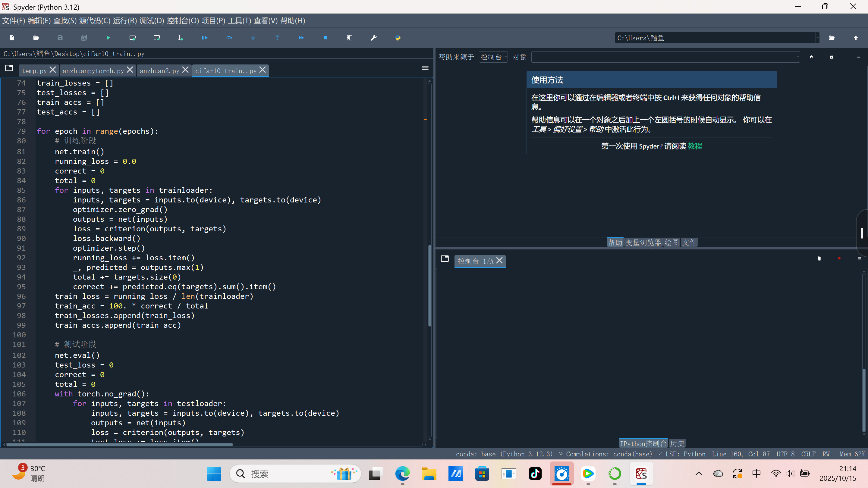This screenshot has width=868, height=488.
Task: Expand the working directory path dropdown
Action: click(x=817, y=38)
